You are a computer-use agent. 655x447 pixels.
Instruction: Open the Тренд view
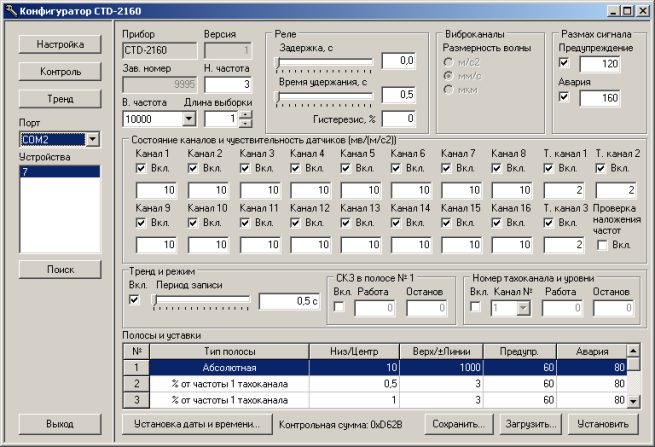point(60,99)
